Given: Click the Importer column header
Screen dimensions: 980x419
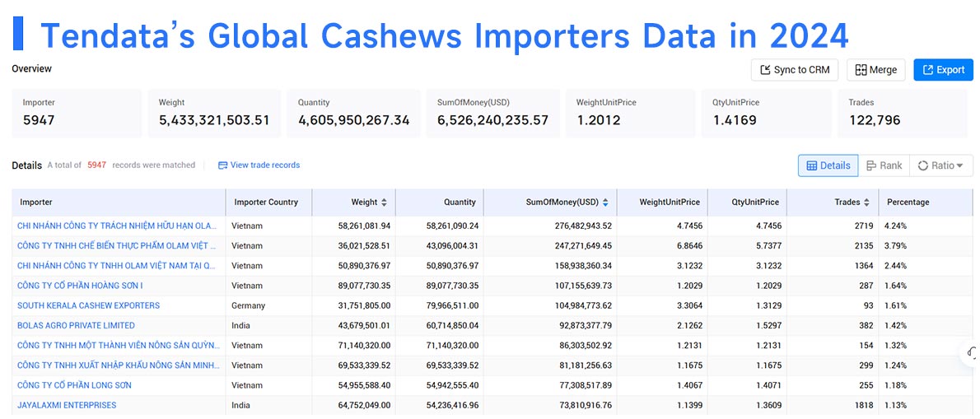Looking at the screenshot, I should click(119, 203).
